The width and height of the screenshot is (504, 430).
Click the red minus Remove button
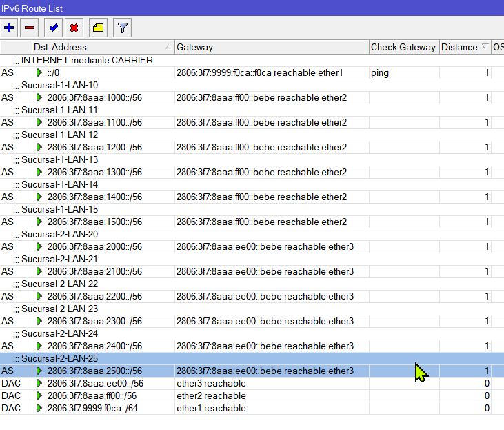[29, 28]
